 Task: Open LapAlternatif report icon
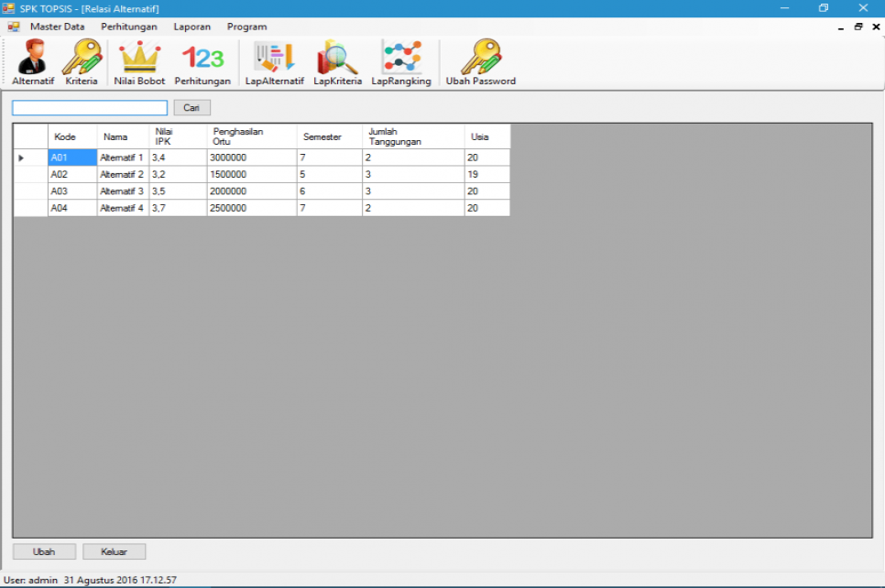[x=272, y=60]
